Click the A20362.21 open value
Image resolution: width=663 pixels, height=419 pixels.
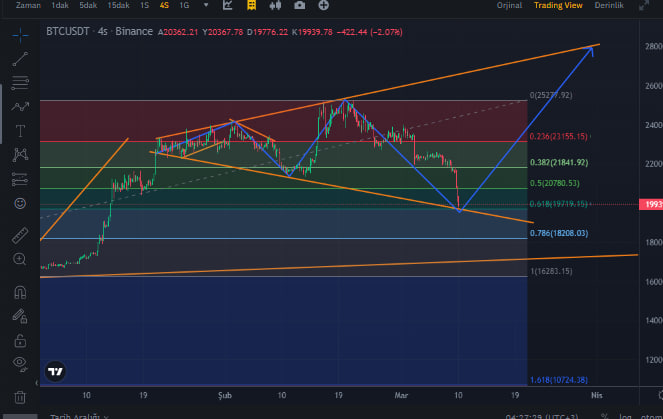coord(178,32)
